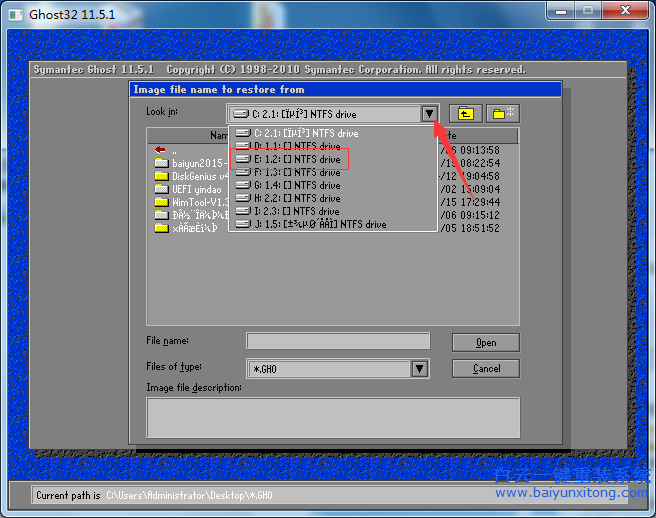
Task: Go to parent directory red arrow entry
Action: 161,150
